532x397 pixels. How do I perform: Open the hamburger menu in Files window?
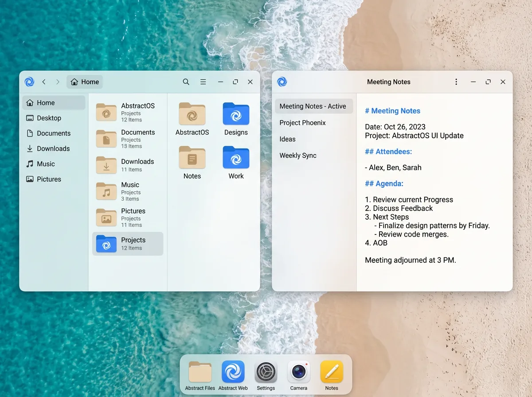(203, 82)
